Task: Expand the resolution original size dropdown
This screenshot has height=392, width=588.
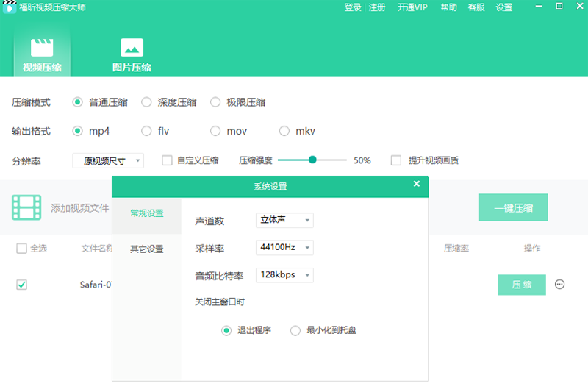Action: coord(108,160)
